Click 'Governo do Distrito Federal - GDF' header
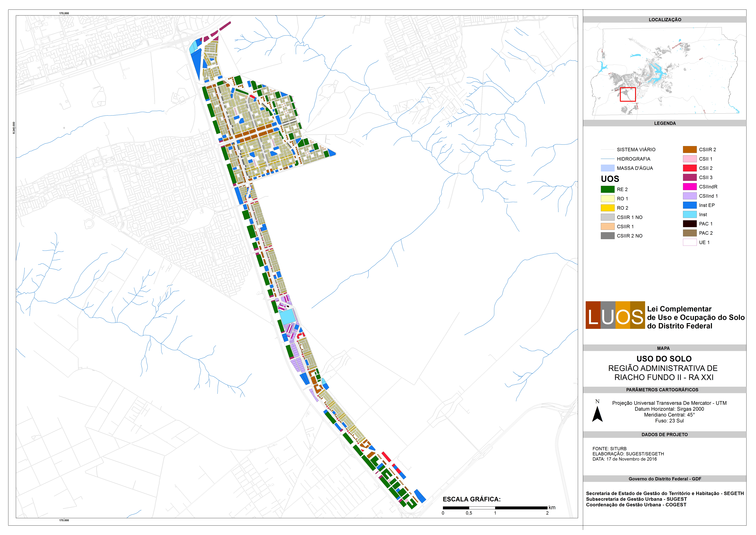This screenshot has width=756, height=535. pyautogui.click(x=665, y=479)
